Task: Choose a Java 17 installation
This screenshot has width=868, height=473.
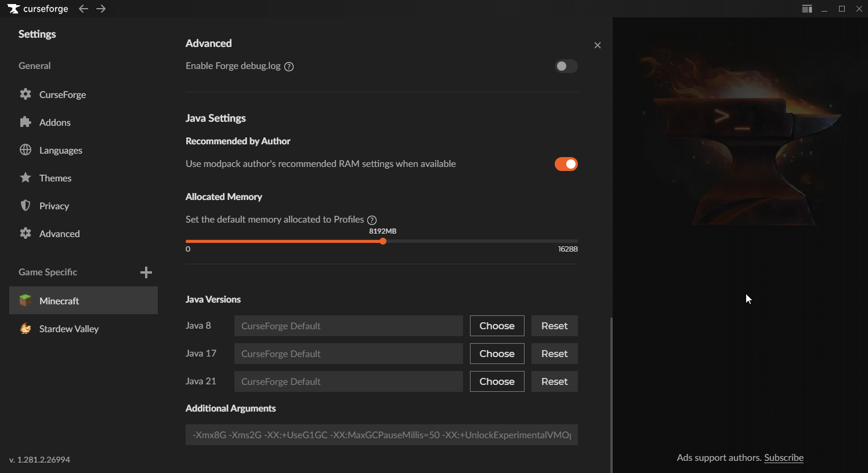Action: pos(497,354)
